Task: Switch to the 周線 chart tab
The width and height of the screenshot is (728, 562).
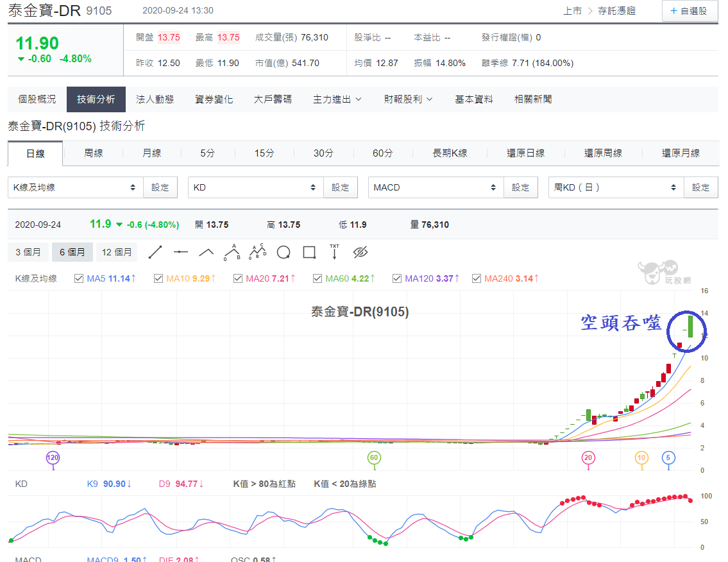Action: (93, 153)
